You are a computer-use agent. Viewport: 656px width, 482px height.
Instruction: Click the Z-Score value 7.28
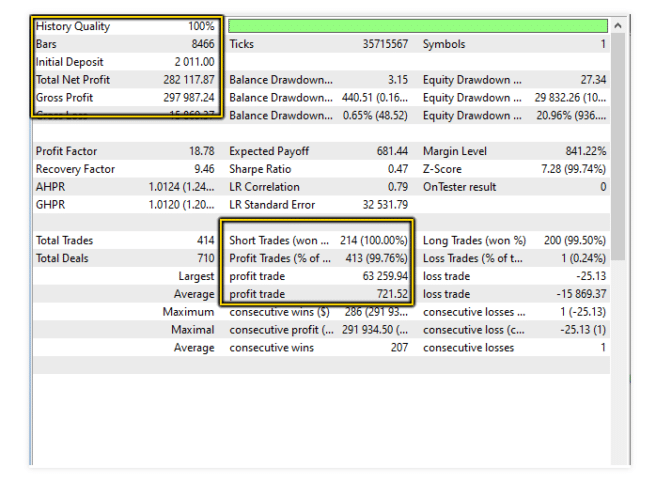pyautogui.click(x=569, y=169)
